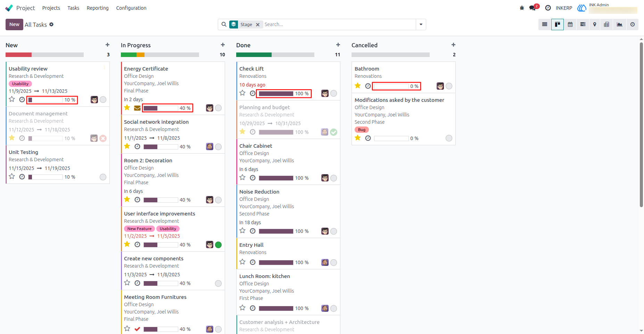Click the New task button
Image resolution: width=644 pixels, height=334 pixels.
(x=14, y=24)
